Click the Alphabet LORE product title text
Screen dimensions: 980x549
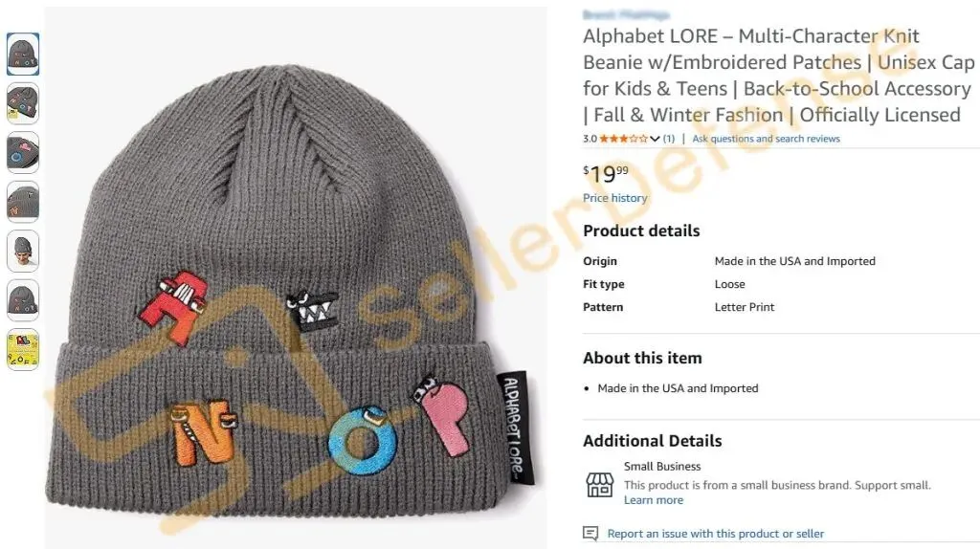tap(778, 76)
